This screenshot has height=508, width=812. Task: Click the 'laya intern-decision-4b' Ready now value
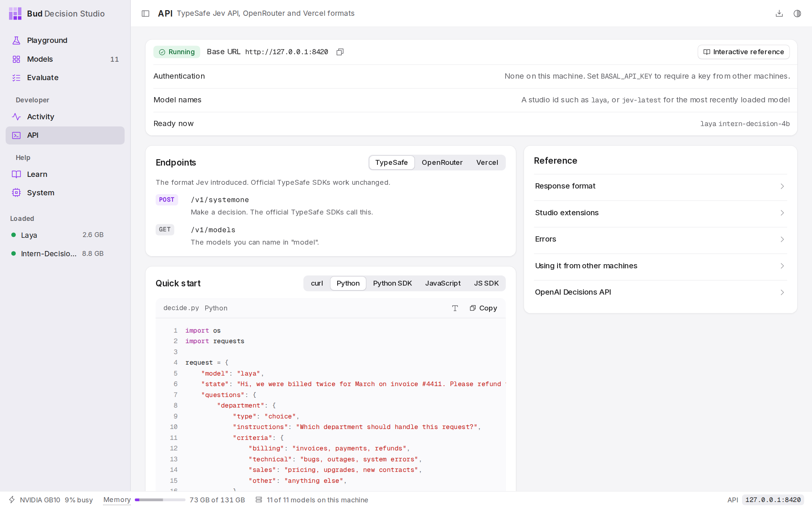tap(745, 124)
